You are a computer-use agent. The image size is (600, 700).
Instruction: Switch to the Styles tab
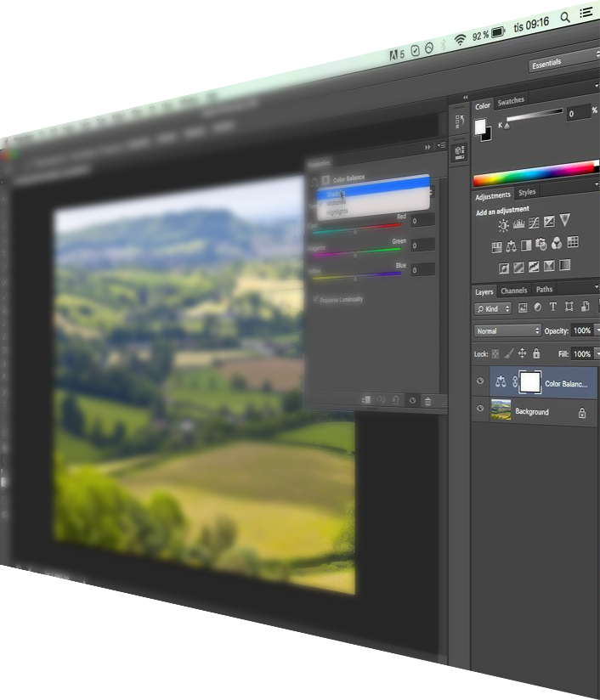[527, 192]
